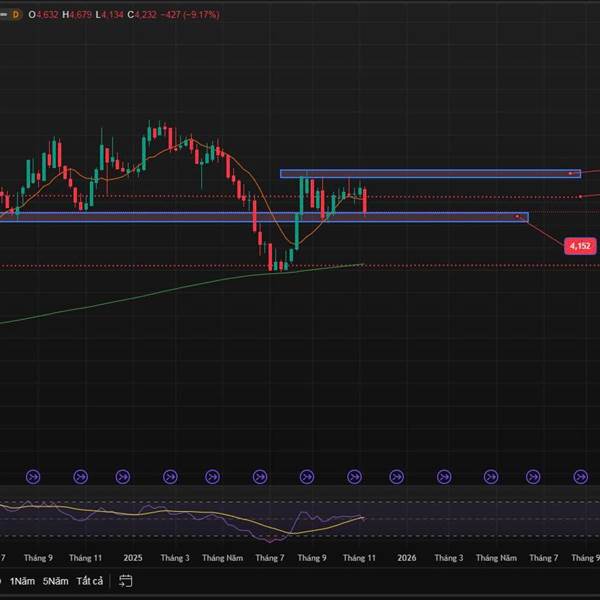Select the 1Năm time range
600x600 pixels.
point(22,581)
